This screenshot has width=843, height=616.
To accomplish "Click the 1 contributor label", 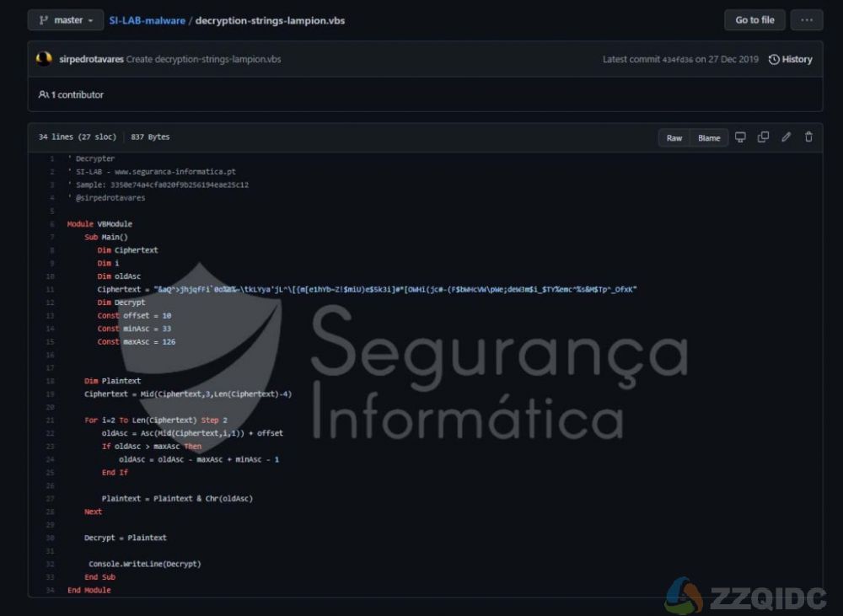I will (x=77, y=94).
